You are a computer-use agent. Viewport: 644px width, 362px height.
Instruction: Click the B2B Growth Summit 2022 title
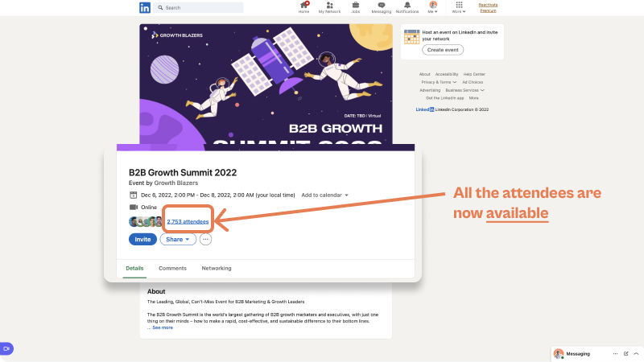pos(183,172)
